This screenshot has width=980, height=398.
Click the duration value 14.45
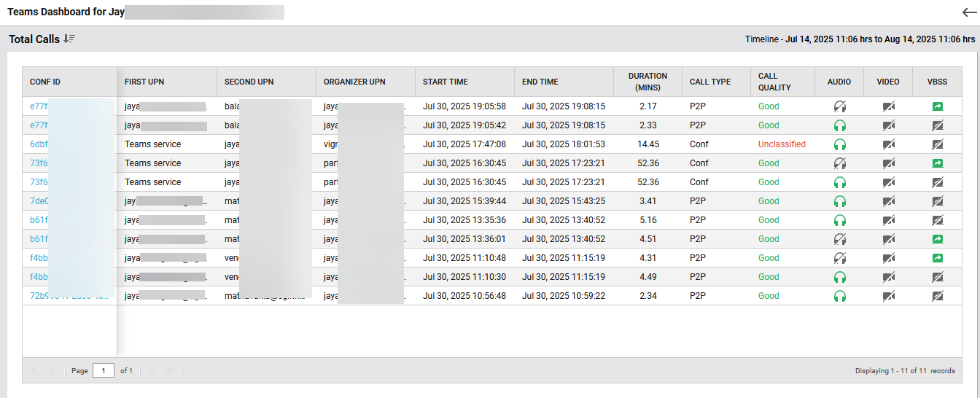[x=648, y=144]
